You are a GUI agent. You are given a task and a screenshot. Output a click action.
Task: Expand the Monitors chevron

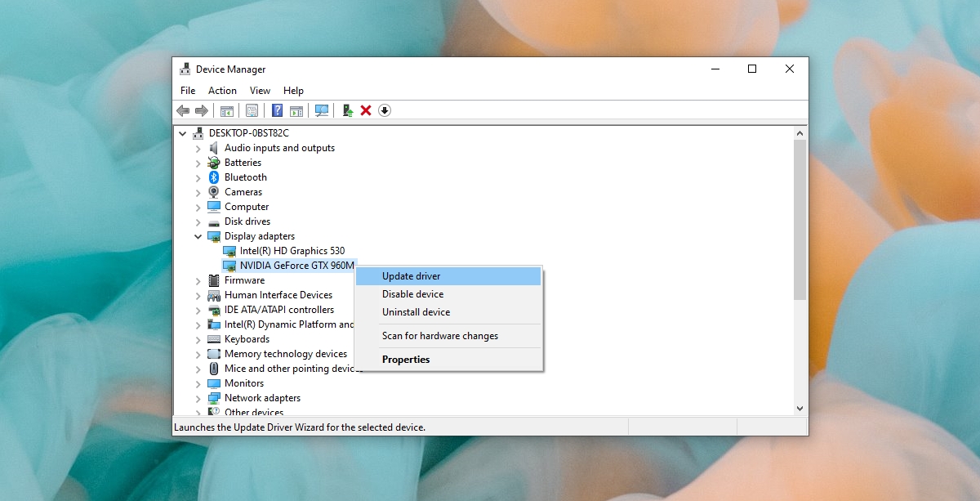point(198,383)
